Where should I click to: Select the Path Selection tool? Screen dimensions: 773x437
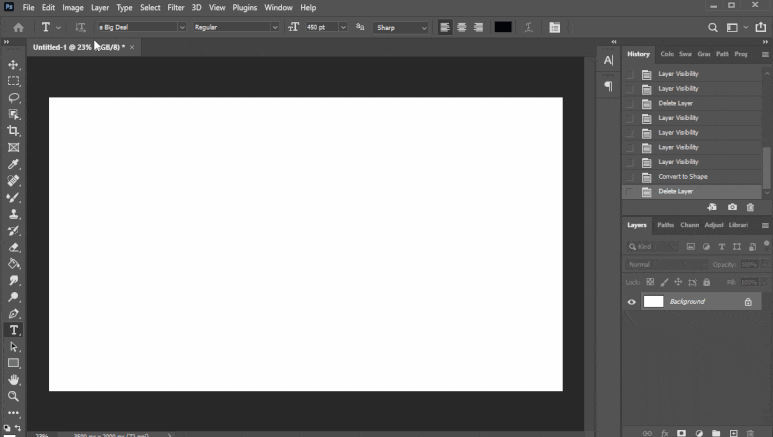point(13,347)
